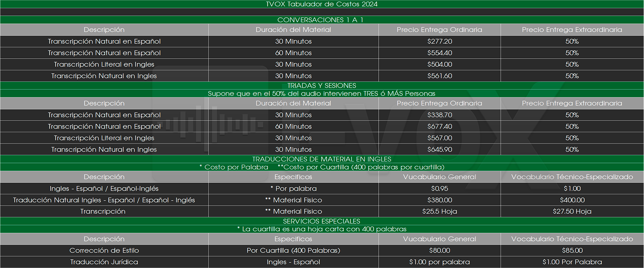
Task: Click the TRIADAS Y SESIONES section header
Action: (321, 85)
